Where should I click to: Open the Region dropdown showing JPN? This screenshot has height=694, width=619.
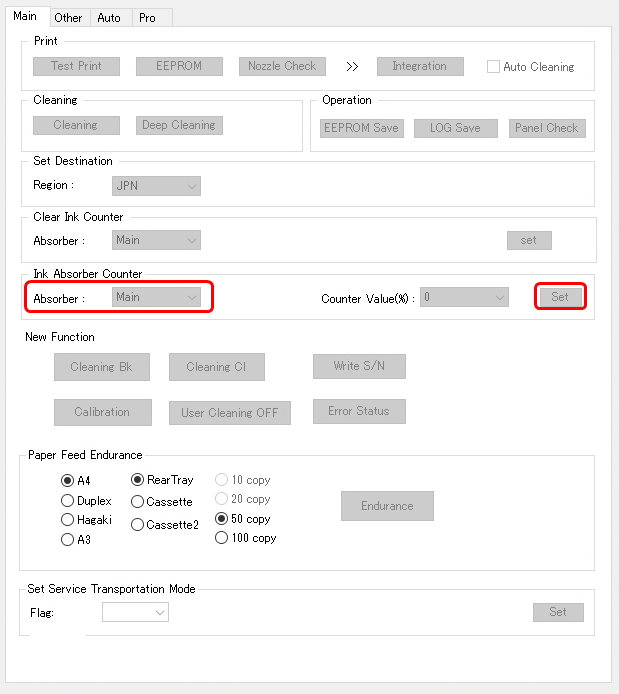coord(156,185)
